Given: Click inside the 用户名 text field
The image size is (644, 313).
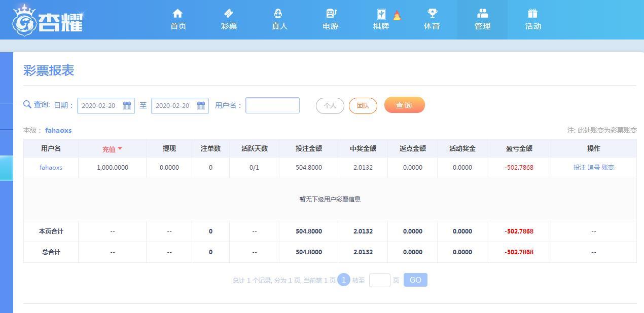Looking at the screenshot, I should tap(272, 105).
